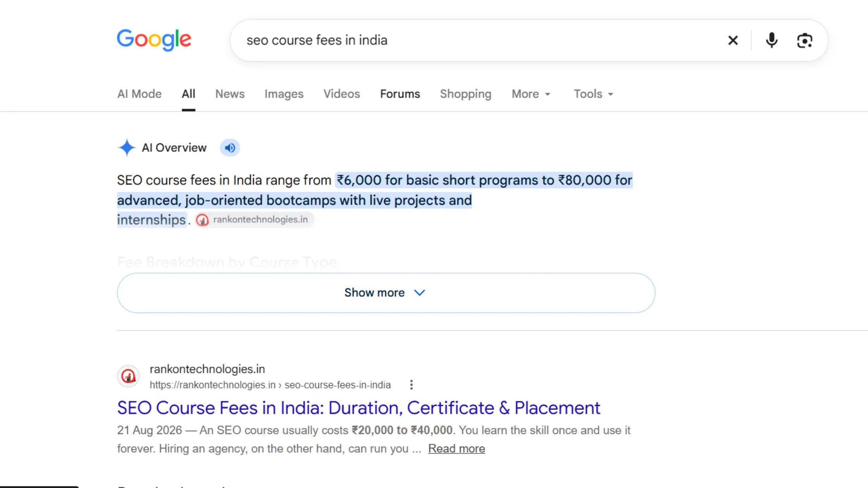Expand AI Overview with Show more

(x=386, y=293)
